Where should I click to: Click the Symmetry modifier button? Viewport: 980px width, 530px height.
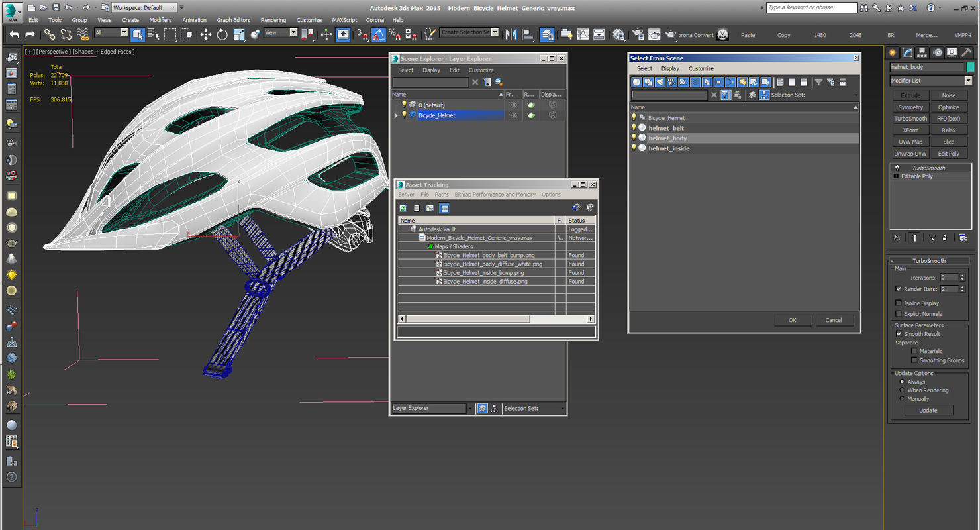pos(910,107)
